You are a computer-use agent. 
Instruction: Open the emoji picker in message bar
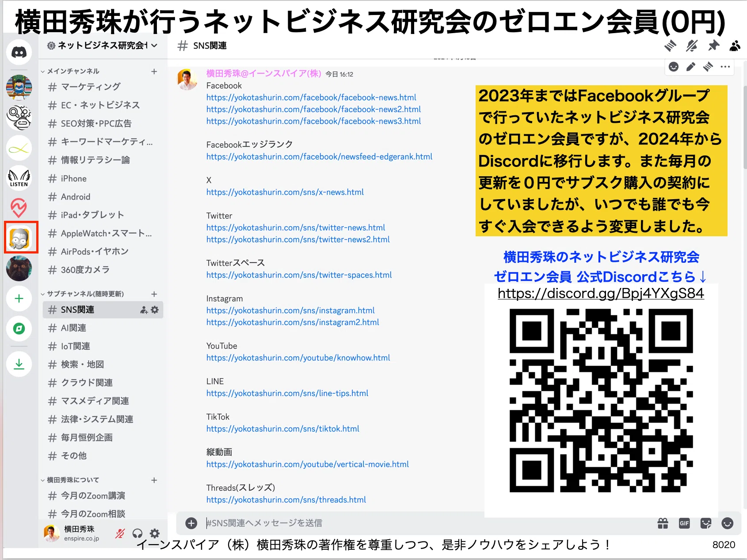(727, 523)
